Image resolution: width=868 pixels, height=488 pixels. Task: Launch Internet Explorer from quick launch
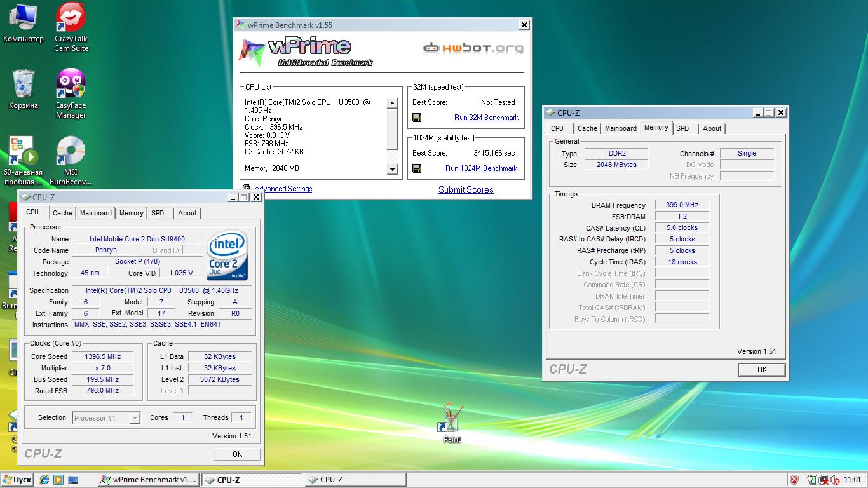pos(44,480)
